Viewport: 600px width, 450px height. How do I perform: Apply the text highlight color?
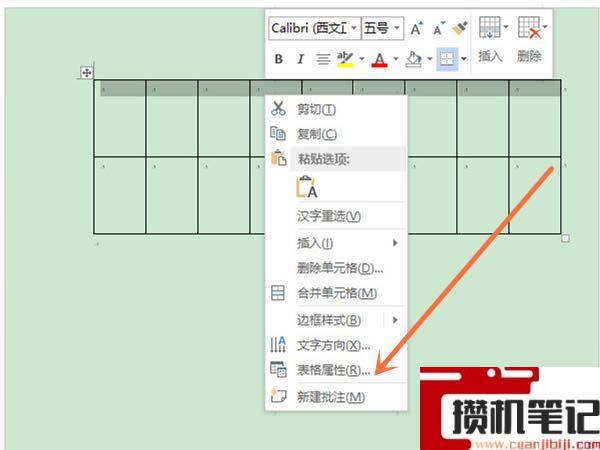(345, 59)
